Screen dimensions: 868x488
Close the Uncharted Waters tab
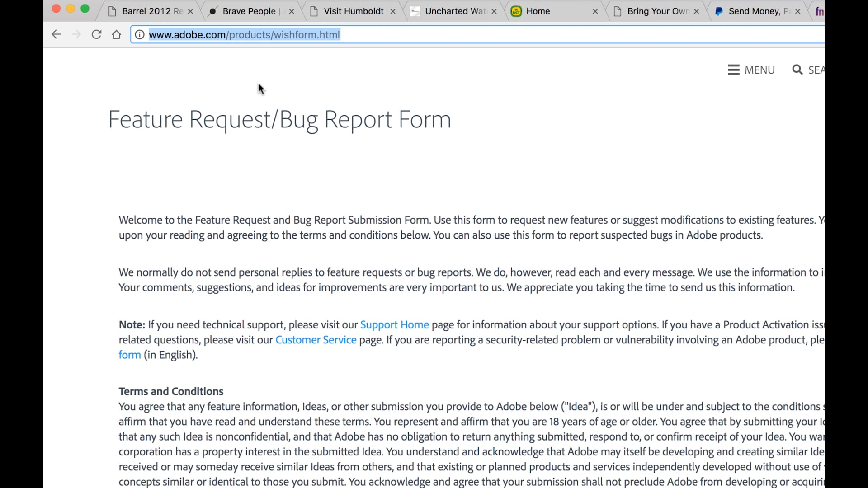(x=494, y=12)
